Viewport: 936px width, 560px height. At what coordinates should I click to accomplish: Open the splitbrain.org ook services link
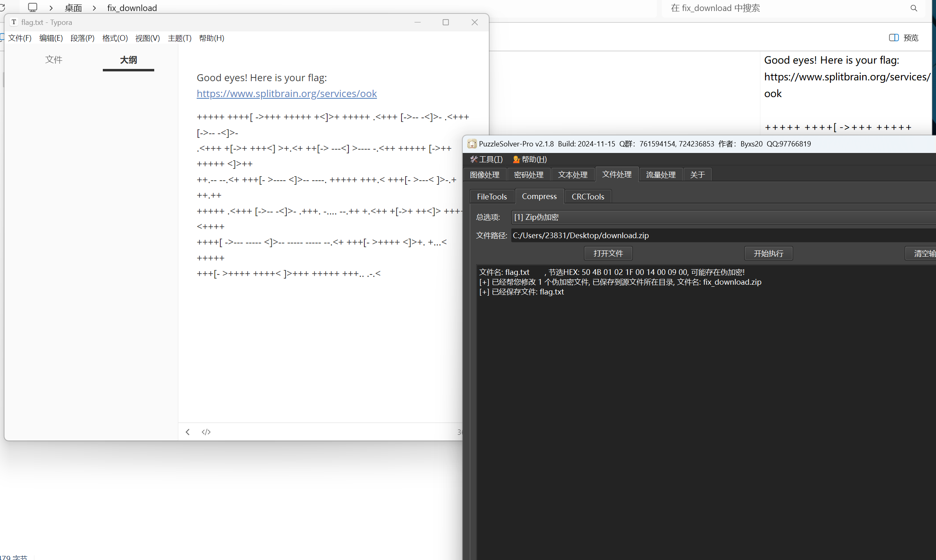point(286,94)
